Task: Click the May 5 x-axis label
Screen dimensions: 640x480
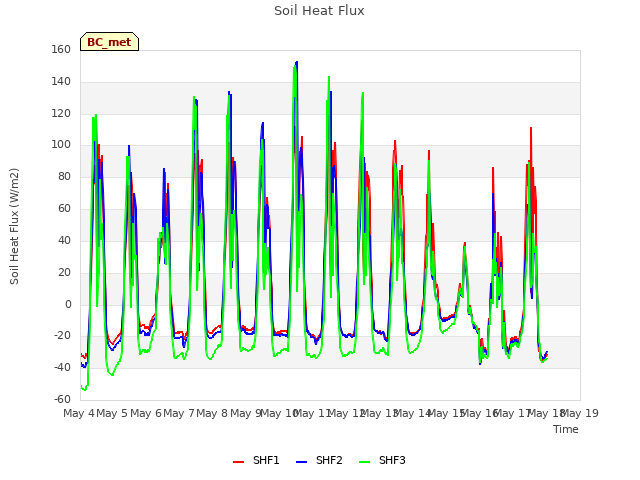Action: pyautogui.click(x=112, y=413)
